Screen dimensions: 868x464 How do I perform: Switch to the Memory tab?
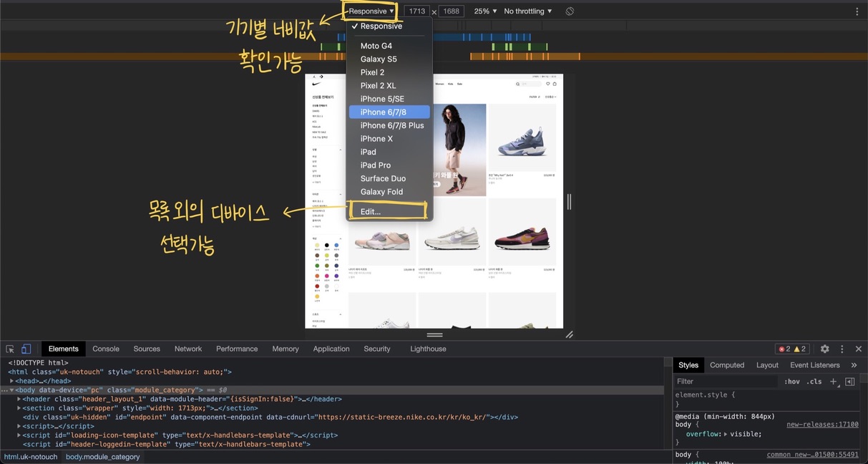tap(286, 349)
